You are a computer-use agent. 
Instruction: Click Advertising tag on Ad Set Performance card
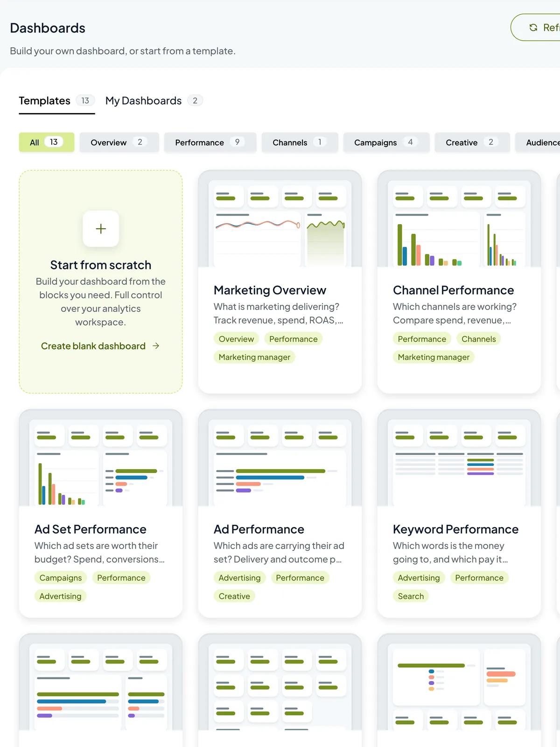(x=60, y=596)
